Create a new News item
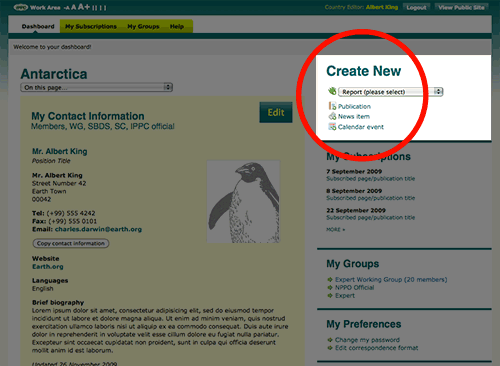The width and height of the screenshot is (500, 366). click(x=354, y=116)
